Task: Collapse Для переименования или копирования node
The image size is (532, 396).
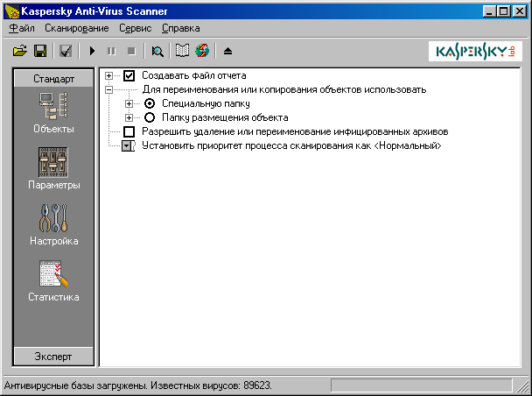Action: coord(108,90)
